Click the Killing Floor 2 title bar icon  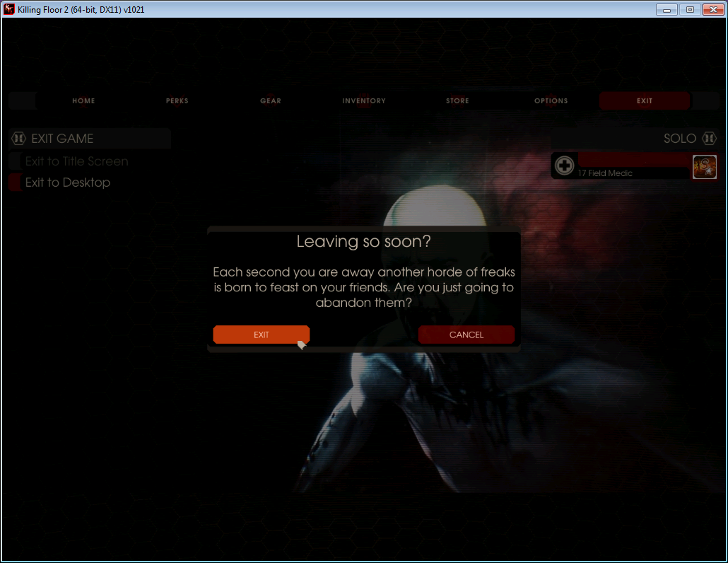click(x=8, y=9)
